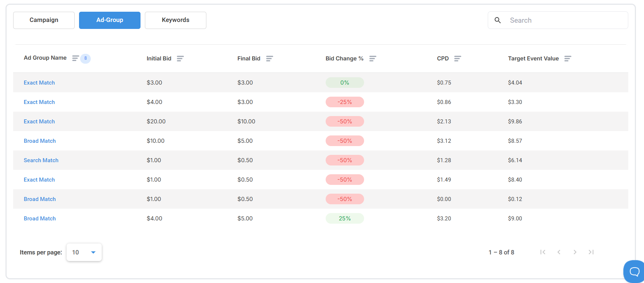This screenshot has height=283, width=644.
Task: Click the CPD column header text
Action: pos(443,59)
